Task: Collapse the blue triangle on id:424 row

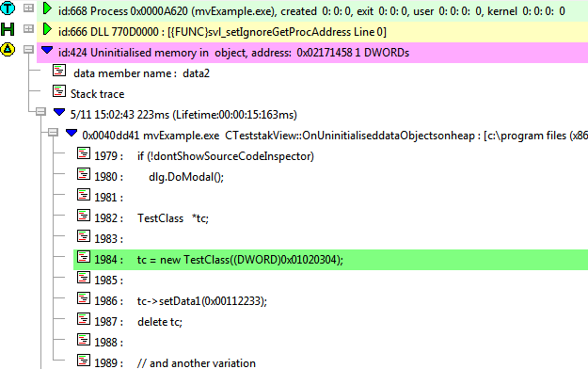Action: click(x=47, y=50)
